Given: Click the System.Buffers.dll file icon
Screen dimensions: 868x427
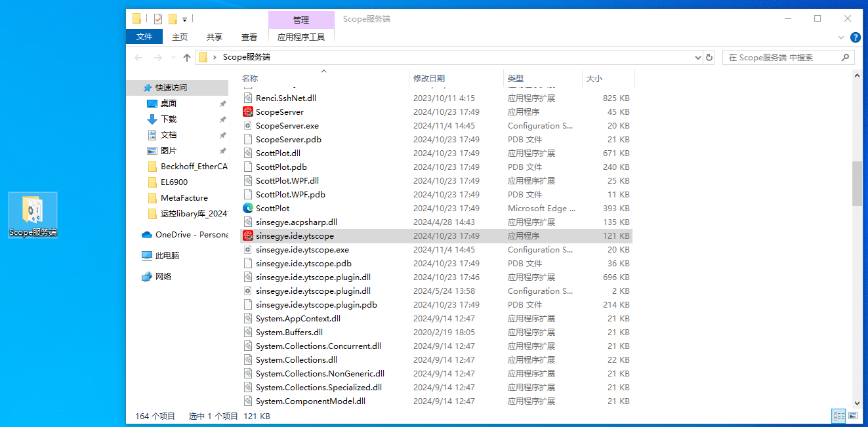Looking at the screenshot, I should 248,332.
